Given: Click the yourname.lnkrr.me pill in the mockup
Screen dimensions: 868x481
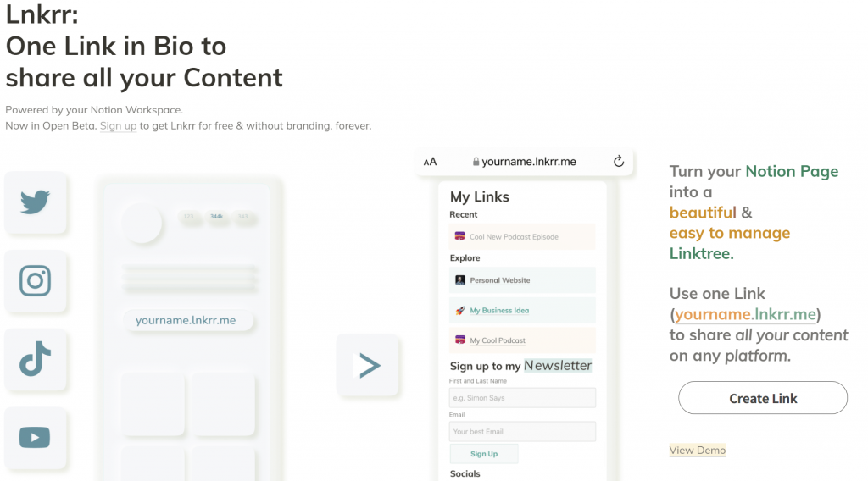Looking at the screenshot, I should coord(187,321).
